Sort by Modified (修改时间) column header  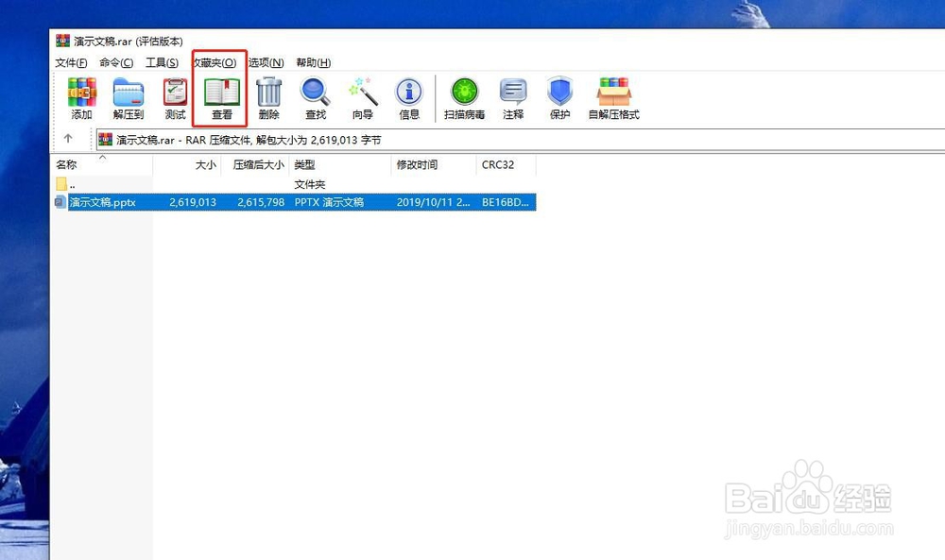(x=434, y=164)
